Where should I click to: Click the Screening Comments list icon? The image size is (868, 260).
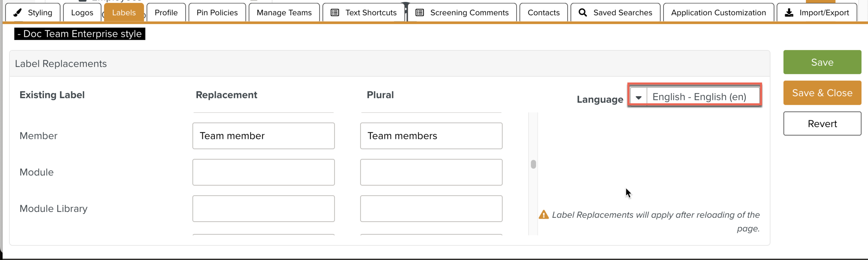click(x=419, y=13)
